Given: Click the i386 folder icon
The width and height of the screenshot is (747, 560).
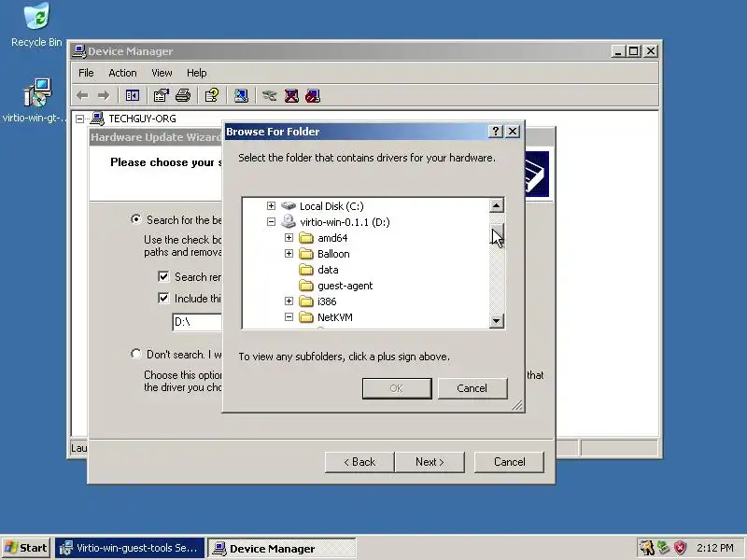Looking at the screenshot, I should [306, 301].
